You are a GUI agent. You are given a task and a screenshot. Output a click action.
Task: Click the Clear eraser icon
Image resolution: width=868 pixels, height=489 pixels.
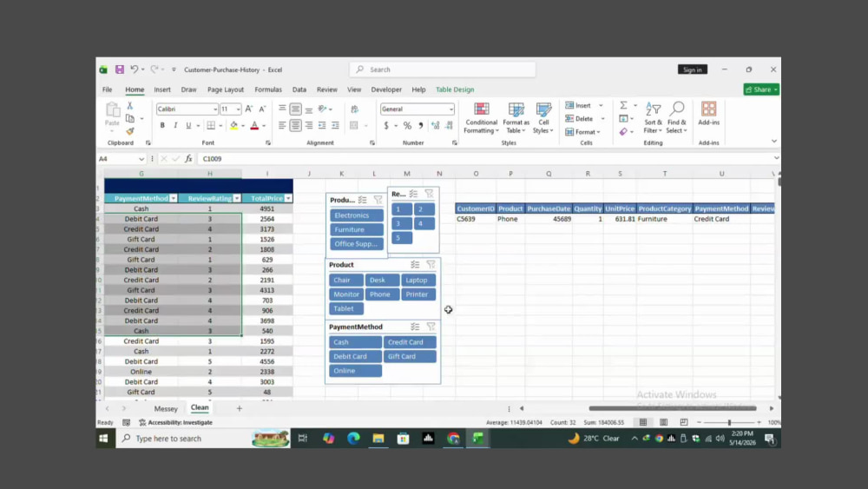coord(623,132)
